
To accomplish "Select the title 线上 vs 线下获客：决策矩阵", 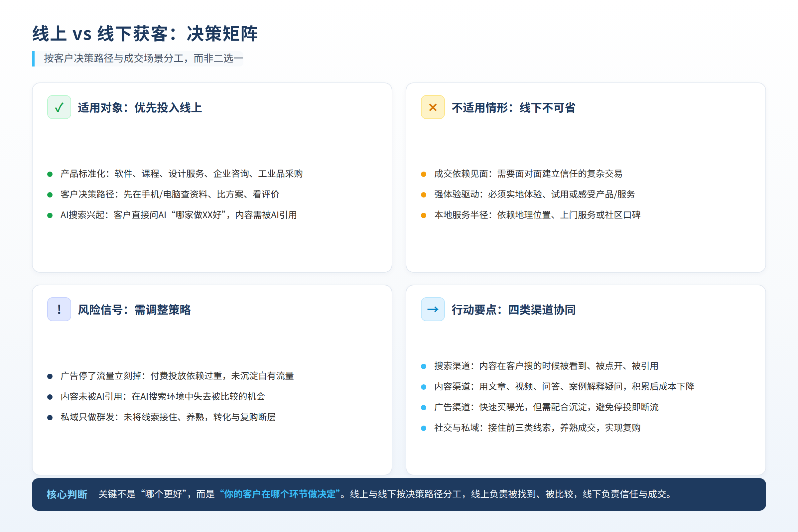I will [145, 34].
